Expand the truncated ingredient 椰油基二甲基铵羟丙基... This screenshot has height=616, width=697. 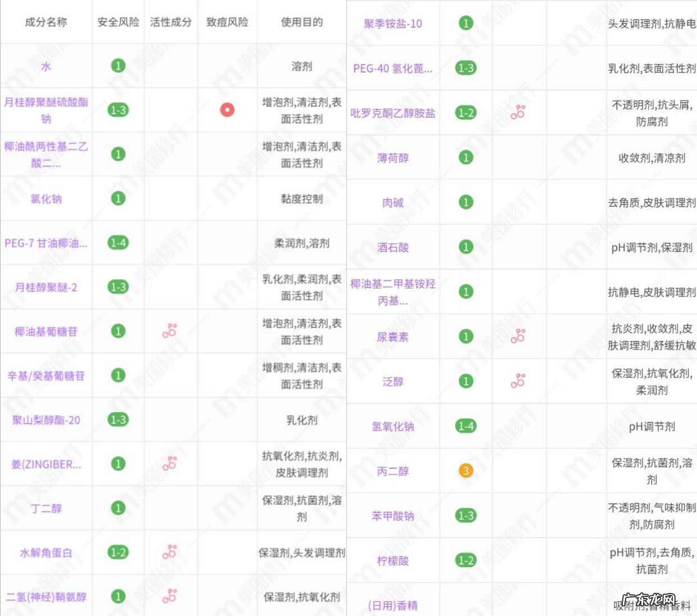393,291
